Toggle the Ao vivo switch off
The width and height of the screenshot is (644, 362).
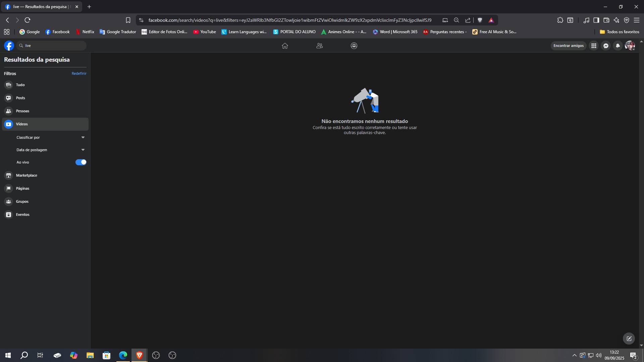pos(81,162)
